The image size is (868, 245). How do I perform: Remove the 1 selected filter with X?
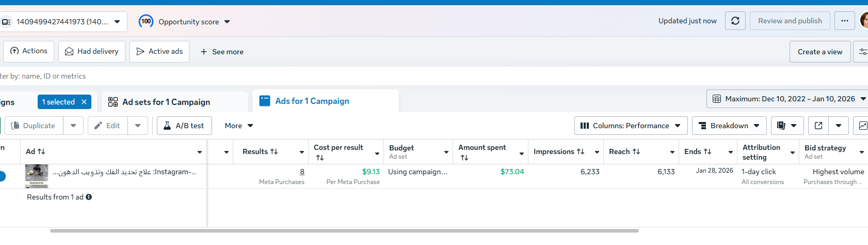84,102
